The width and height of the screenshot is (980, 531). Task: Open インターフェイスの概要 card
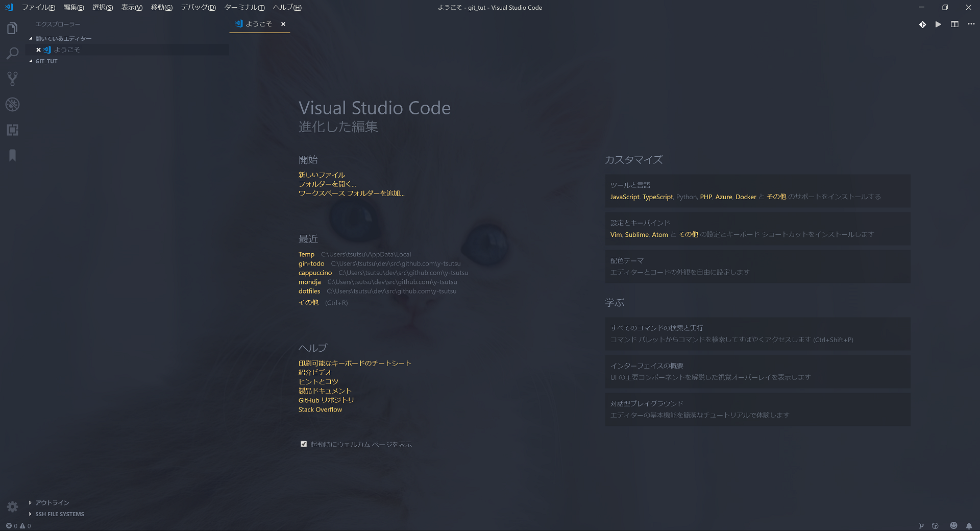click(757, 371)
